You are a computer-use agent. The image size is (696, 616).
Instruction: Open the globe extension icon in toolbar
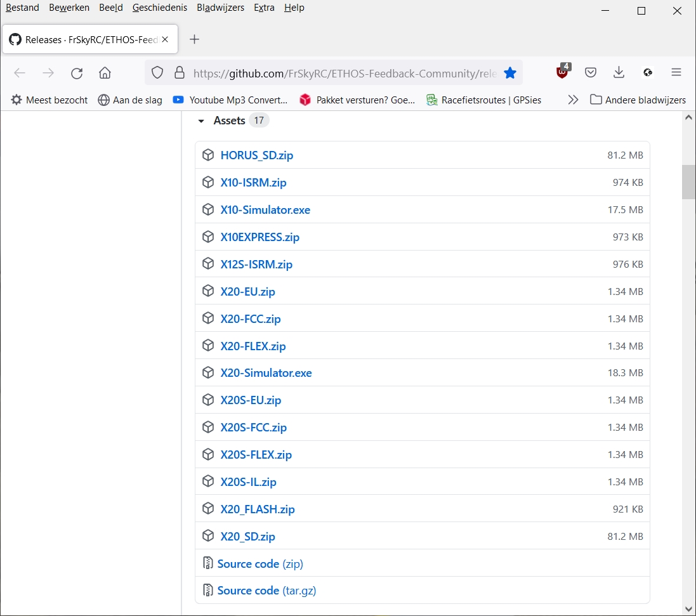coord(648,72)
